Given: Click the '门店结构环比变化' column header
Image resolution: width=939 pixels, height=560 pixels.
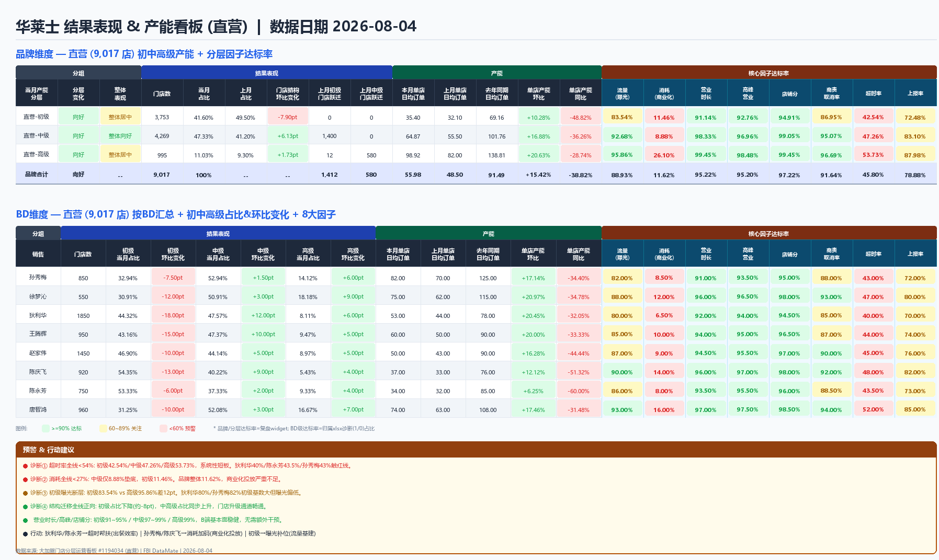Looking at the screenshot, I should 288,94.
